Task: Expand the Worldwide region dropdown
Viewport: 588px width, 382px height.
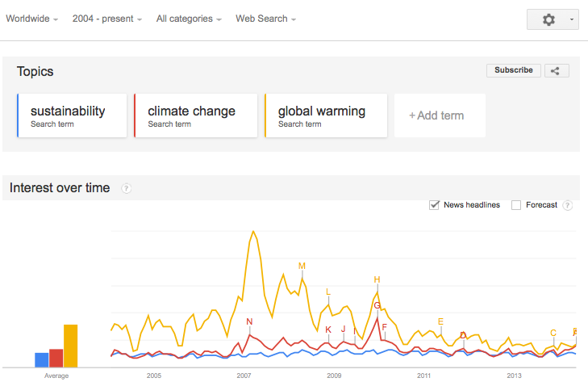Action: [x=32, y=19]
